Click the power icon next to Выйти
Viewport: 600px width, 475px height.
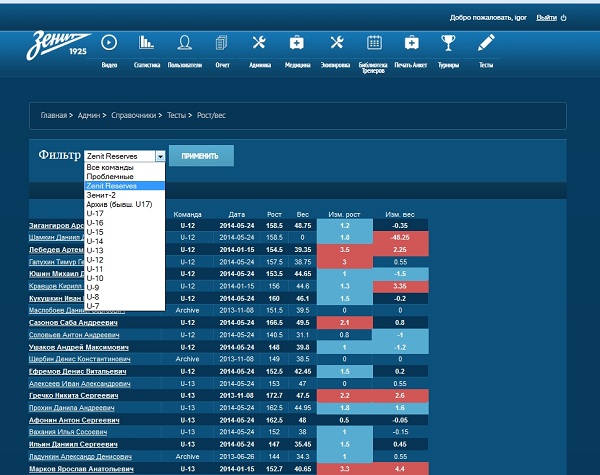coord(563,18)
